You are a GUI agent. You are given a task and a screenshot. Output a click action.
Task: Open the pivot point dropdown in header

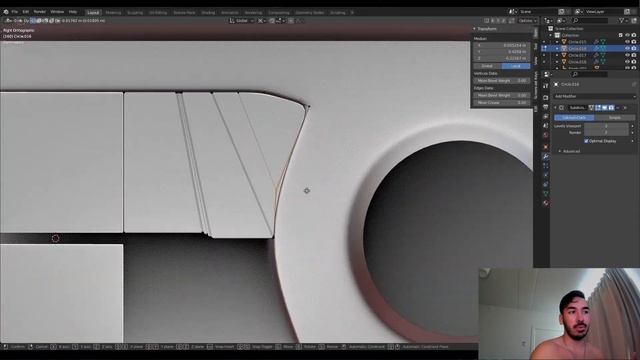click(262, 20)
